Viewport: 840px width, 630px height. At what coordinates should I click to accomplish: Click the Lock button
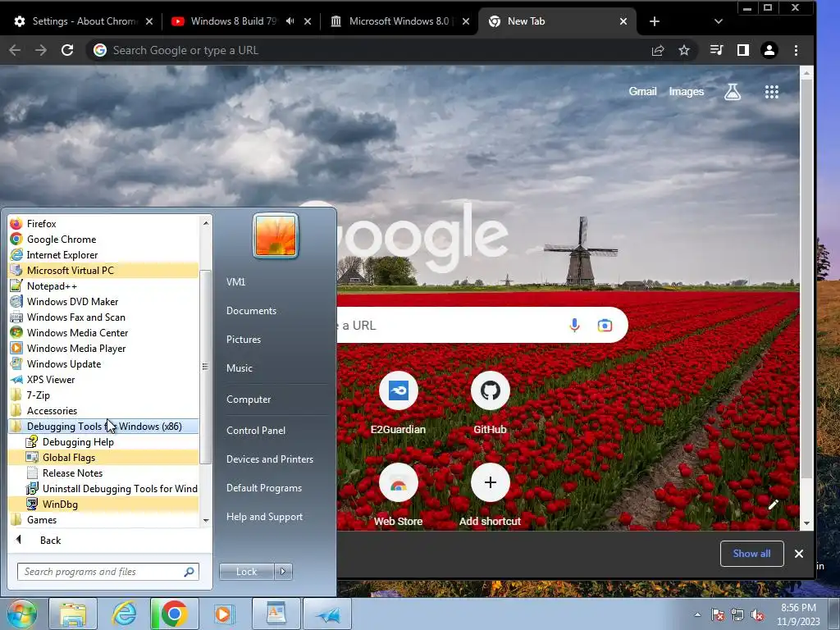(x=246, y=572)
